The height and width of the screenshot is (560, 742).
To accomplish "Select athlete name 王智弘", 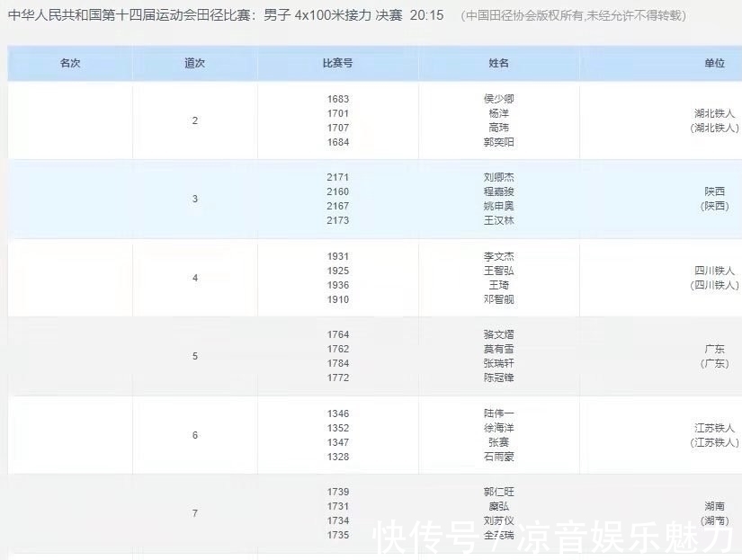I will pos(499,271).
